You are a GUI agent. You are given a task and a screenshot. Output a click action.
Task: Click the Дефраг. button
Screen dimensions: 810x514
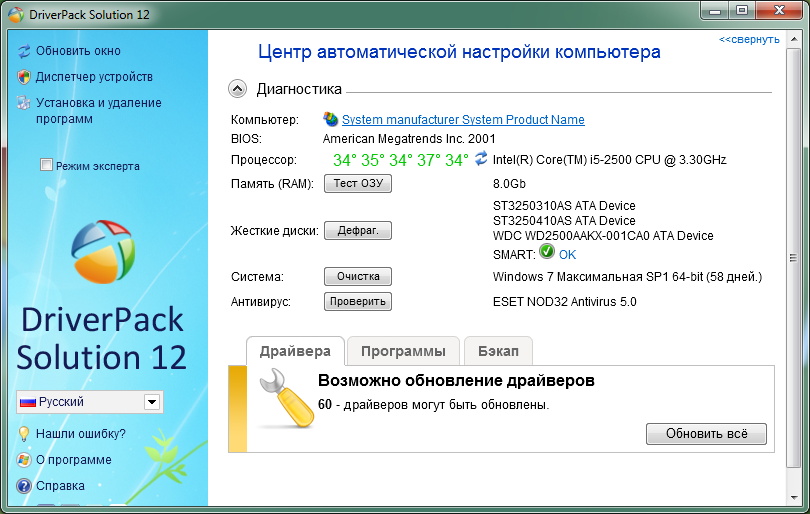point(358,230)
